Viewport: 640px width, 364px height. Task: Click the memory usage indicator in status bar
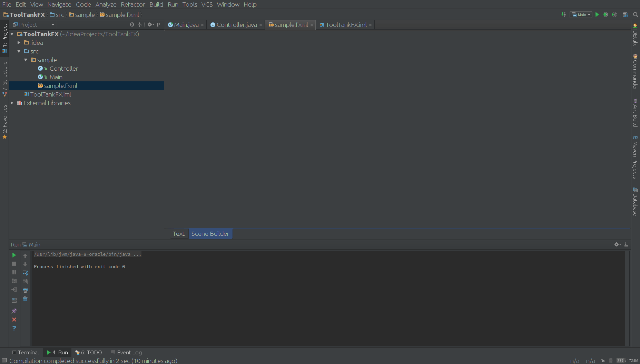[627, 361]
